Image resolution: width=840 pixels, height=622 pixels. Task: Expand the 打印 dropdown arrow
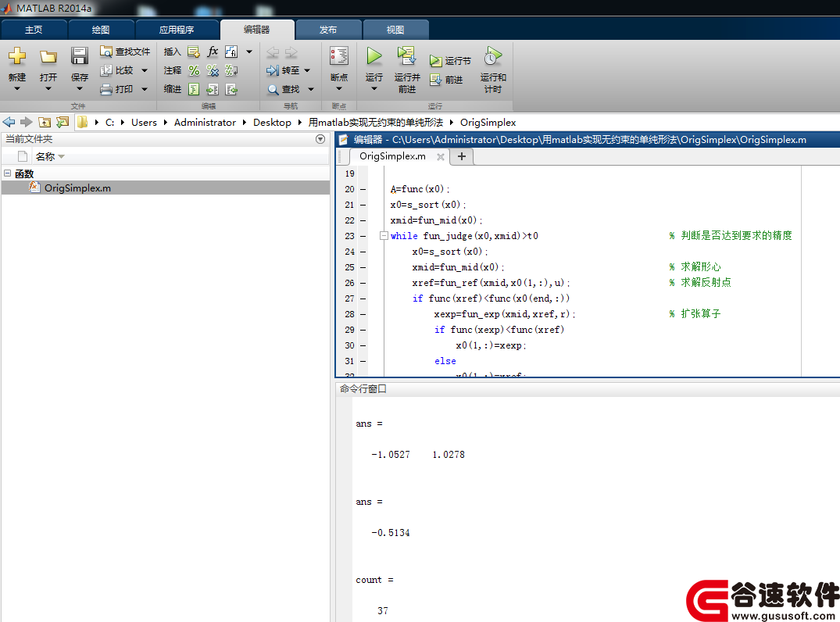click(x=144, y=89)
